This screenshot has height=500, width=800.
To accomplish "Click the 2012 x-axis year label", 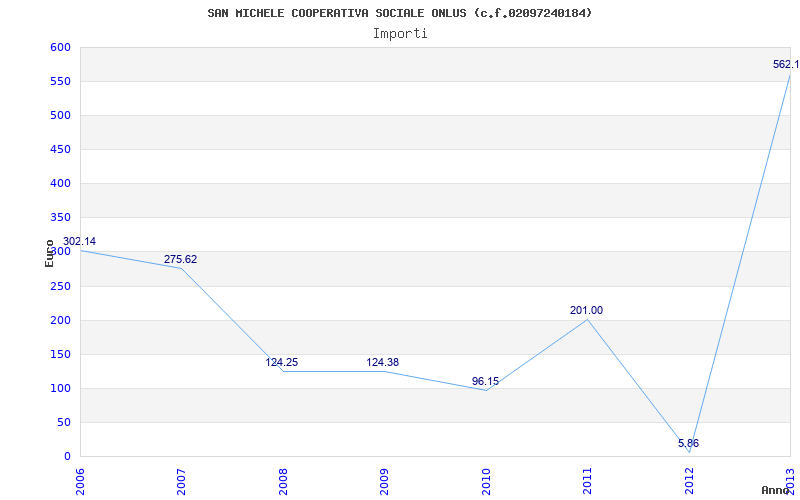I will click(x=689, y=481).
